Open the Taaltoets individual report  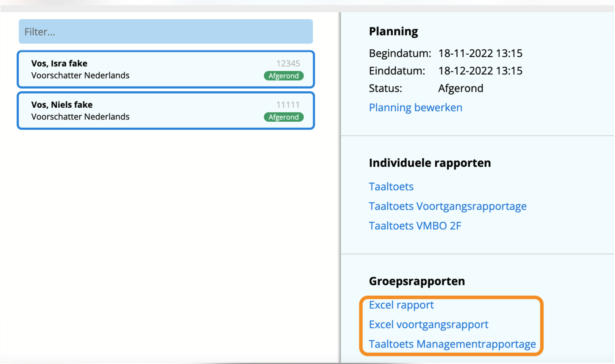[x=391, y=187]
